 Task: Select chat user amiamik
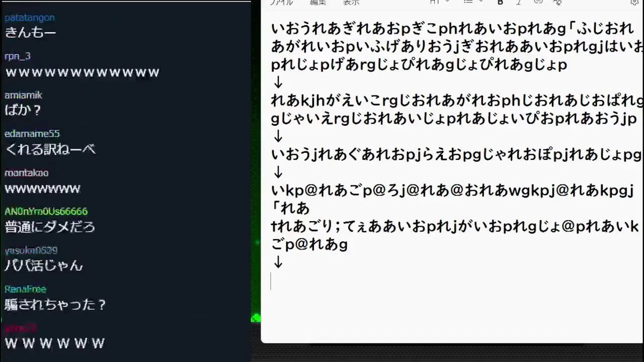coord(23,95)
